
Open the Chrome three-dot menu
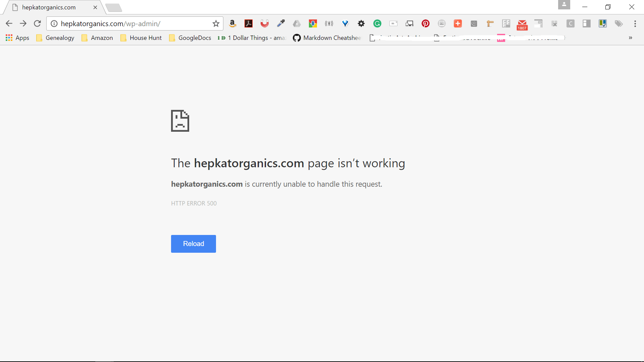pyautogui.click(x=635, y=23)
